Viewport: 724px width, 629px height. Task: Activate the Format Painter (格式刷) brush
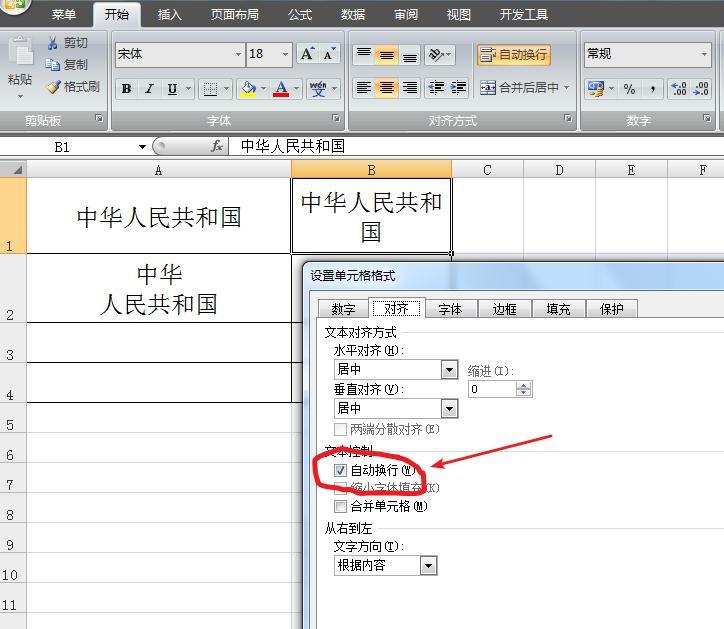coord(54,86)
